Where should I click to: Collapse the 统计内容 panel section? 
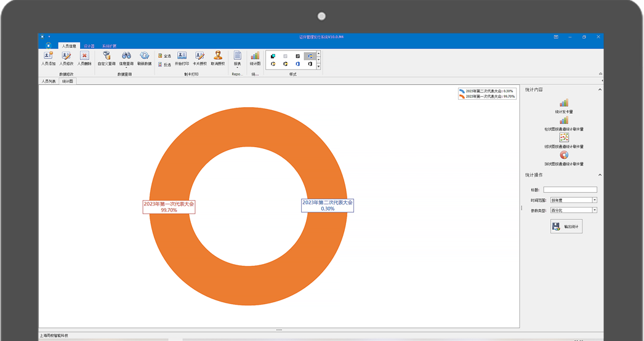600,90
